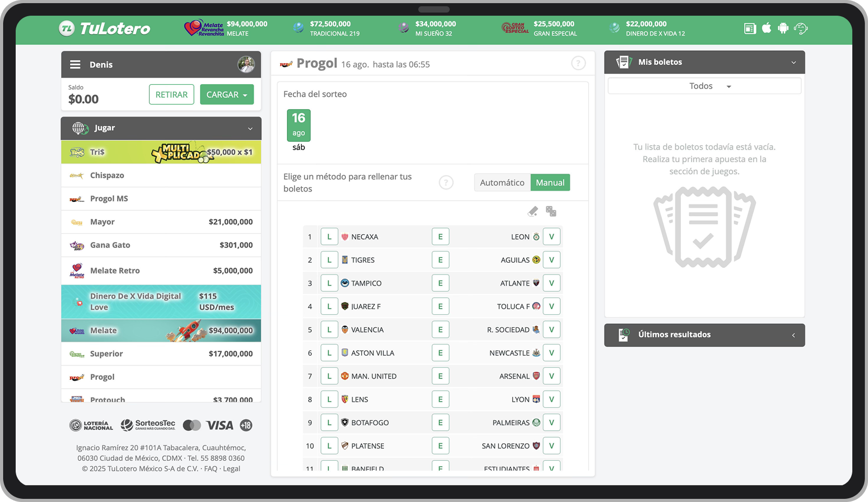Click the Mastercard logo in footer
The image size is (868, 502).
tap(192, 425)
